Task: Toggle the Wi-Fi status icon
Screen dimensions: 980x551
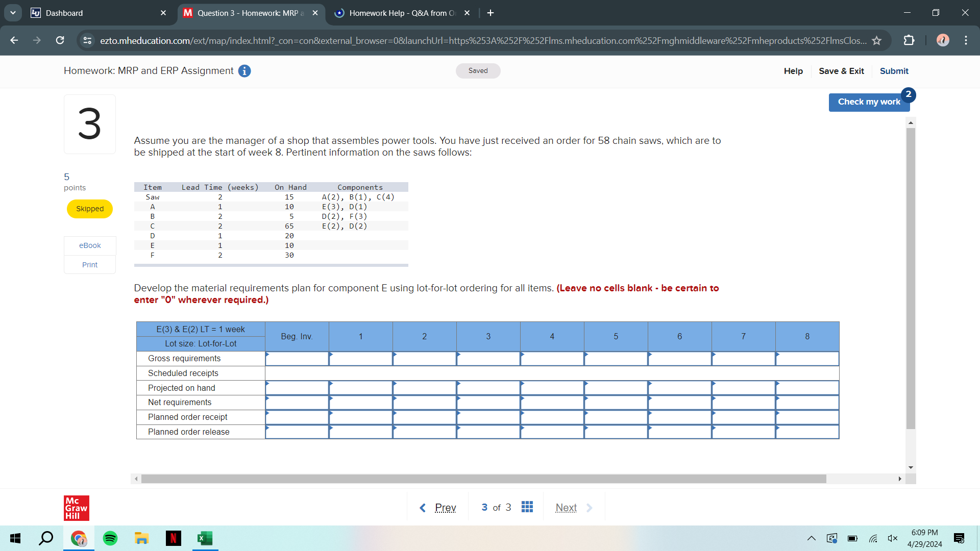Action: click(x=873, y=538)
